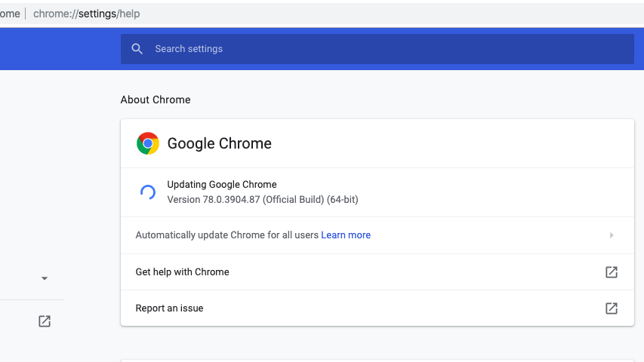This screenshot has height=362, width=644.
Task: Focus the Search settings field
Action: (377, 49)
